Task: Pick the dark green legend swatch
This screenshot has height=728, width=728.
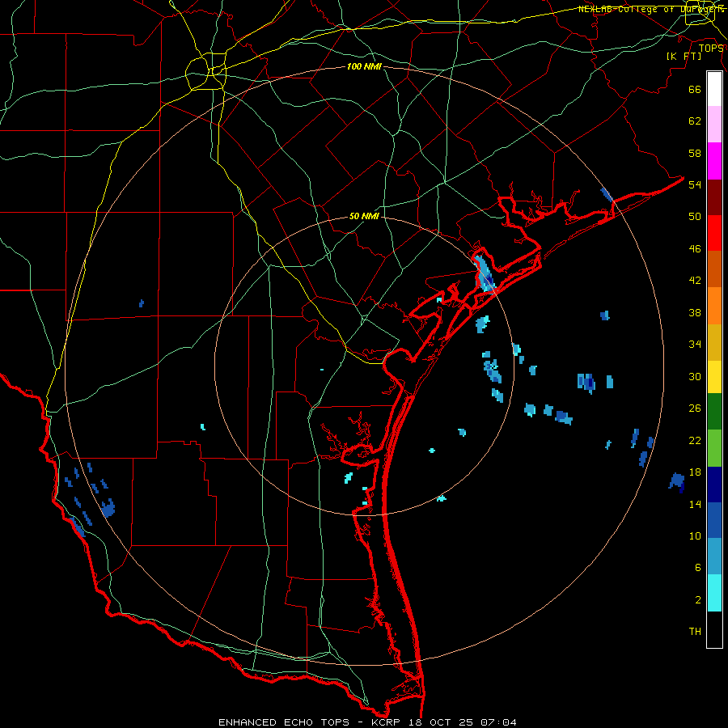Action: (x=714, y=412)
